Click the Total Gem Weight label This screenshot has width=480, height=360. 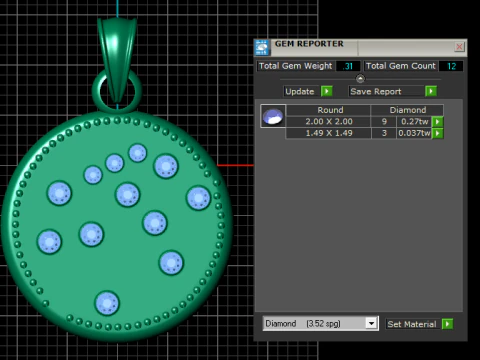click(296, 66)
